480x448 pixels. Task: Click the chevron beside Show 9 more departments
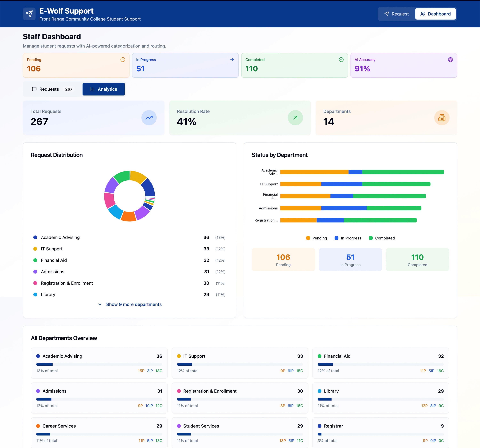[x=100, y=304]
